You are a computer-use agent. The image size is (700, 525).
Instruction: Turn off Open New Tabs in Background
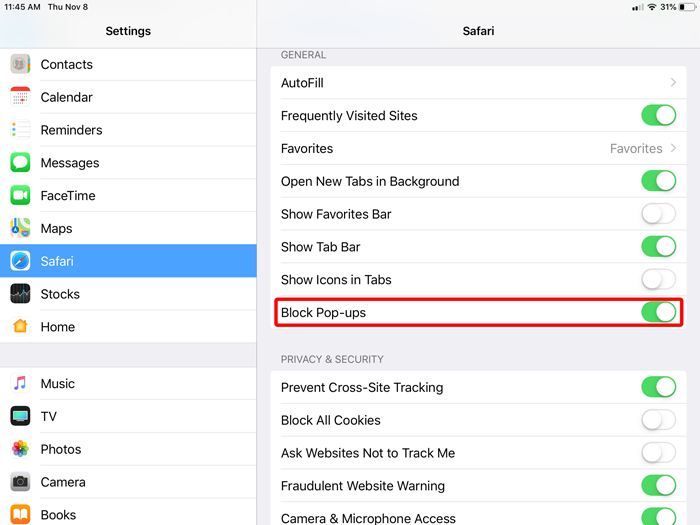tap(658, 181)
